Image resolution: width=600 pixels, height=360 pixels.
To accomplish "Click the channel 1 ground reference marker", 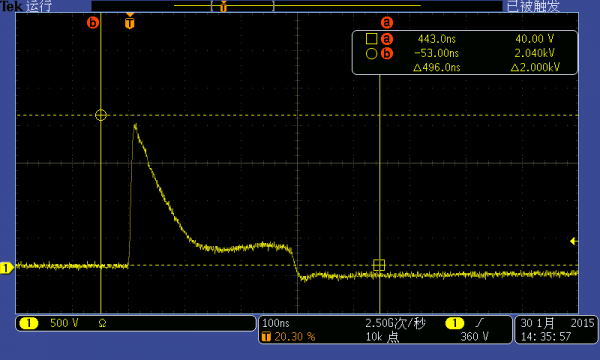I will point(7,268).
